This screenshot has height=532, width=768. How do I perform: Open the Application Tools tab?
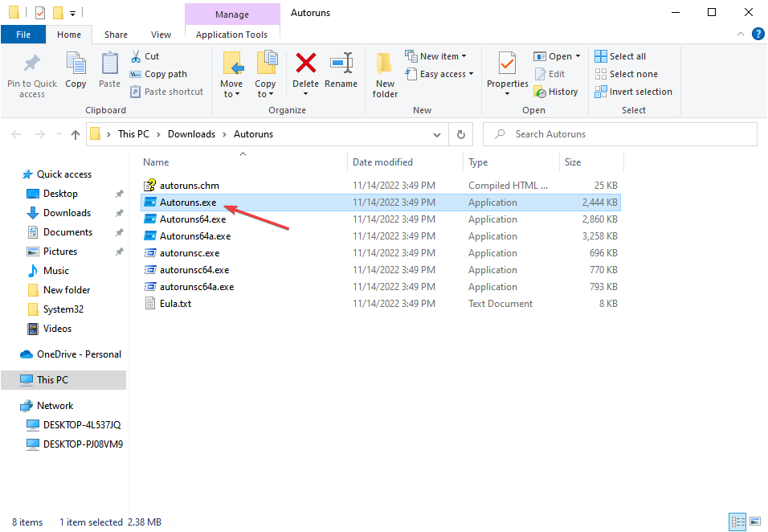[x=231, y=35]
